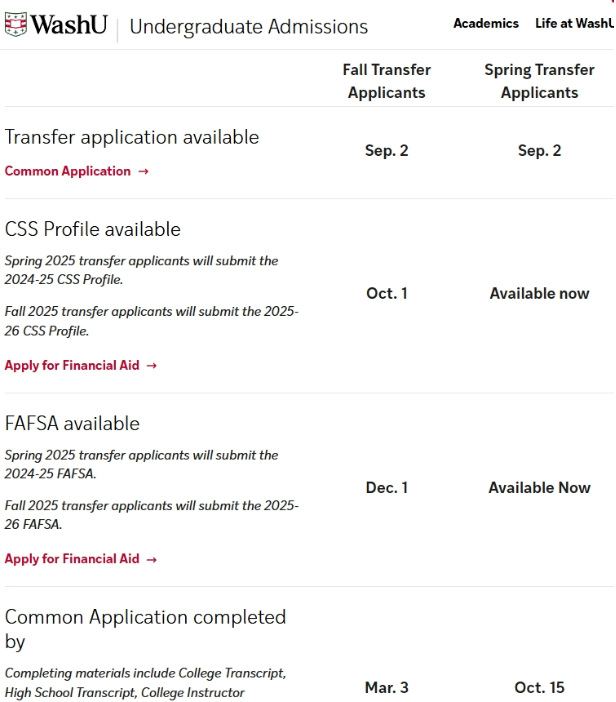This screenshot has width=616, height=702.
Task: Open the Academics menu item
Action: click(486, 23)
